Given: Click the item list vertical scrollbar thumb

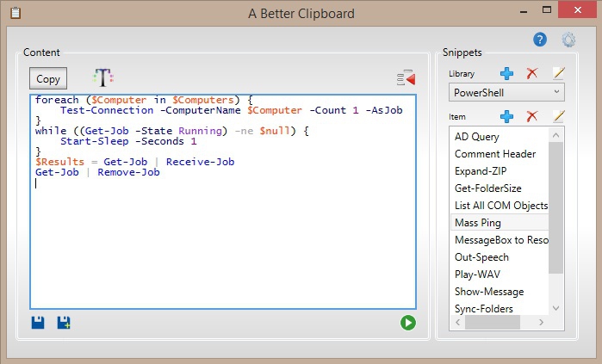Looking at the screenshot, I should pos(555,207).
